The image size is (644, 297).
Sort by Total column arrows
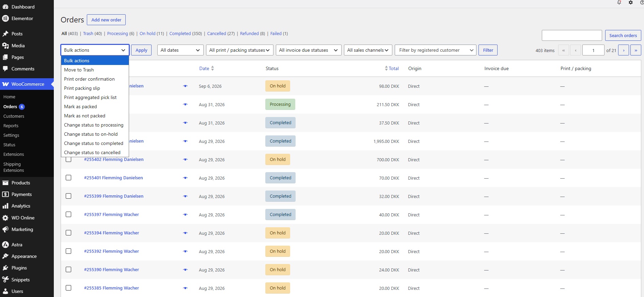(x=386, y=68)
